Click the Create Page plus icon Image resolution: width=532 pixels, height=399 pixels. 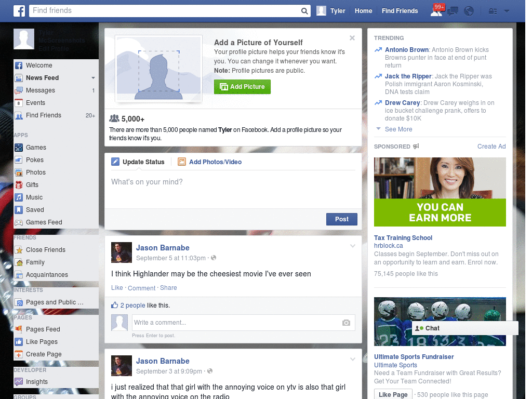pos(19,354)
